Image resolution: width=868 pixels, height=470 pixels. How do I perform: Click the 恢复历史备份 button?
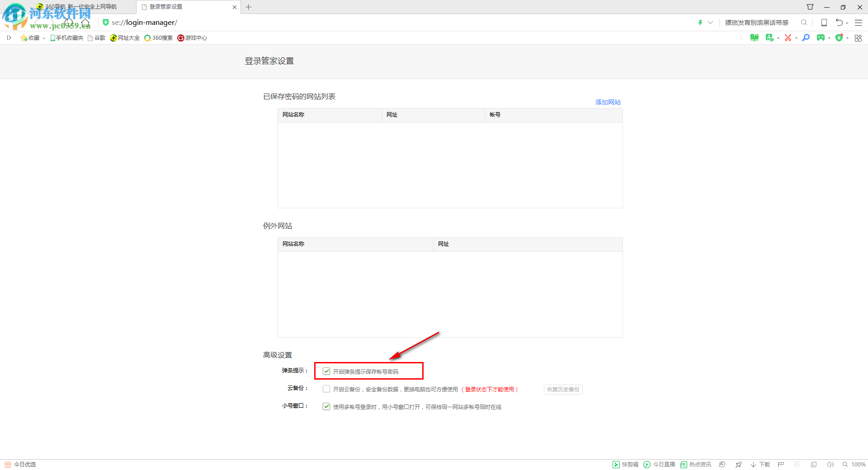(563, 389)
